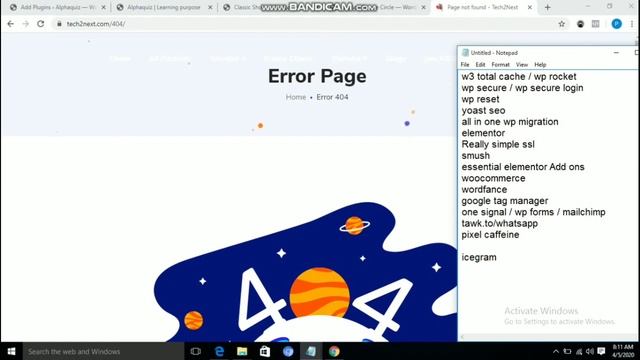The width and height of the screenshot is (640, 360).
Task: Show hidden system tray icons
Action: click(556, 351)
